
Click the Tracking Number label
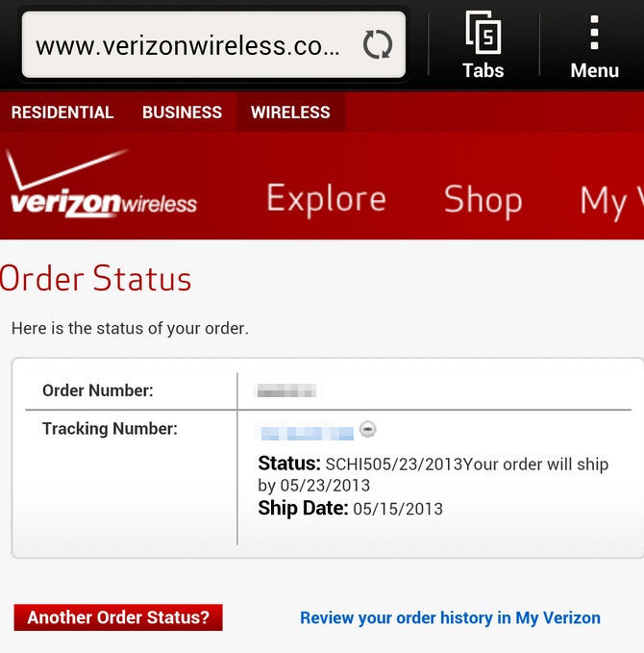(110, 429)
